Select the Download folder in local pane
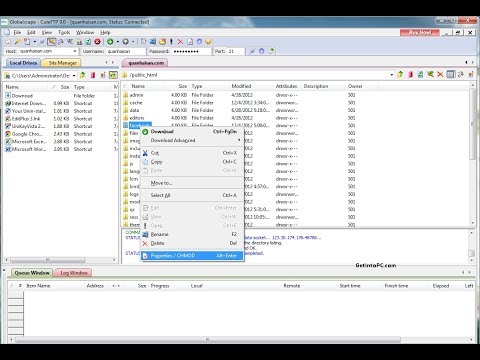480x360 pixels. pyautogui.click(x=22, y=96)
